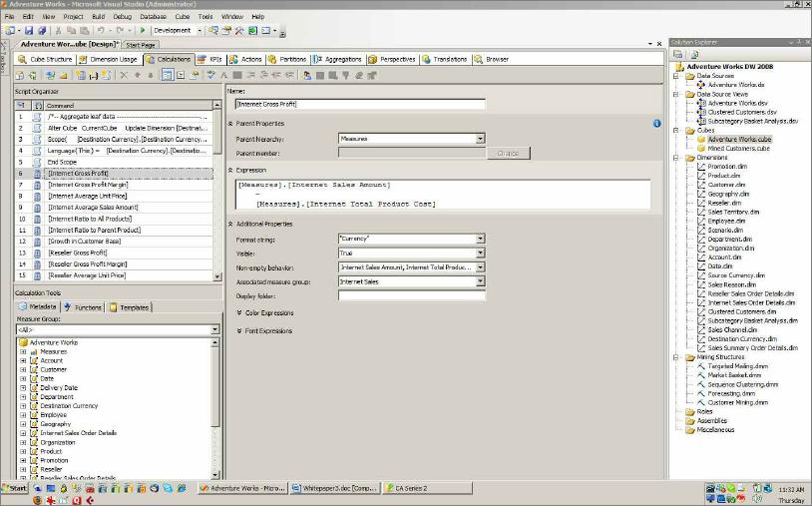Click the script icon on row 2
Image resolution: width=812 pixels, height=506 pixels.
pyautogui.click(x=37, y=128)
